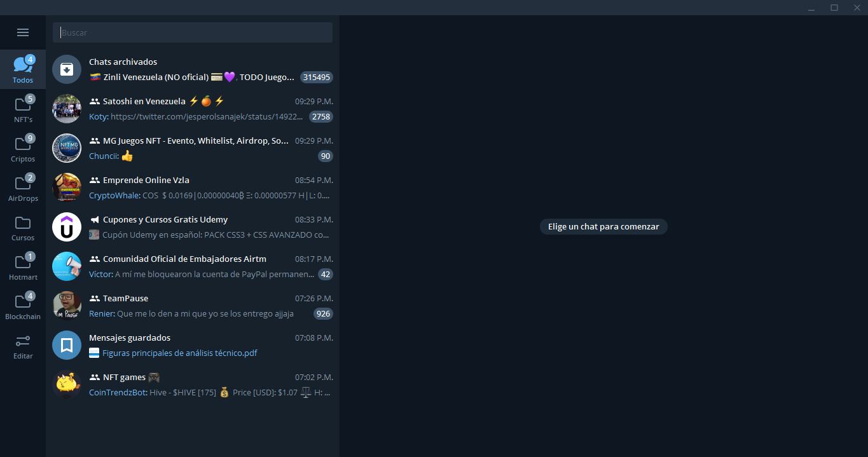
Task: Click the 08:54 P.M. timestamp
Action: point(314,180)
